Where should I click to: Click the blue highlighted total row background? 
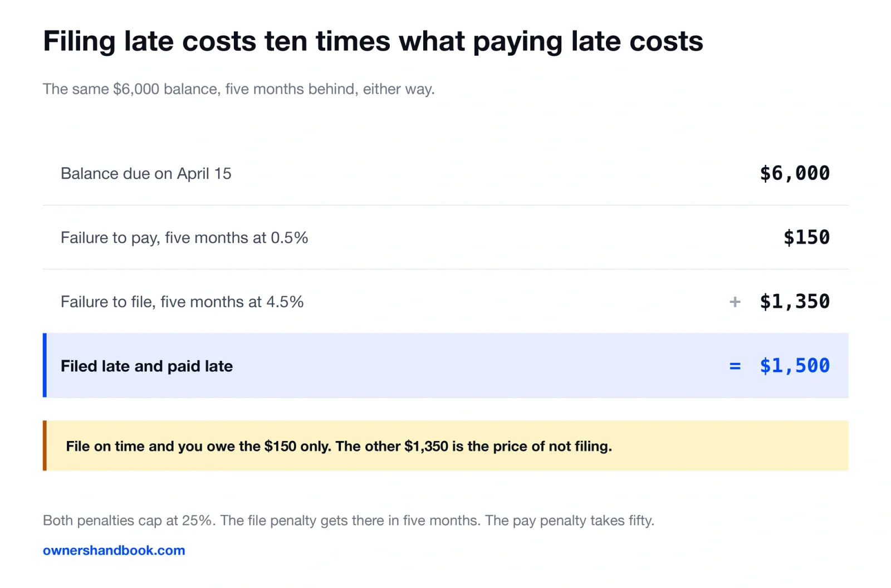click(445, 365)
